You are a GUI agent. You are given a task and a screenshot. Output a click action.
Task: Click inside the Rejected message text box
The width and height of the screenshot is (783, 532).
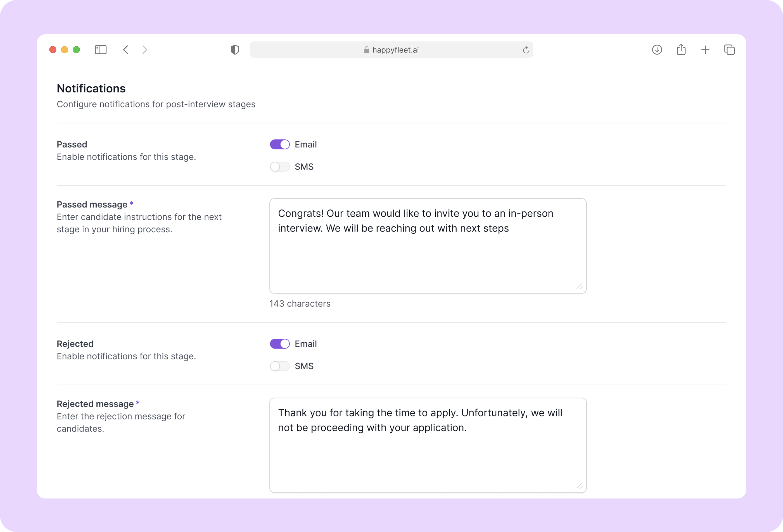[427, 445]
